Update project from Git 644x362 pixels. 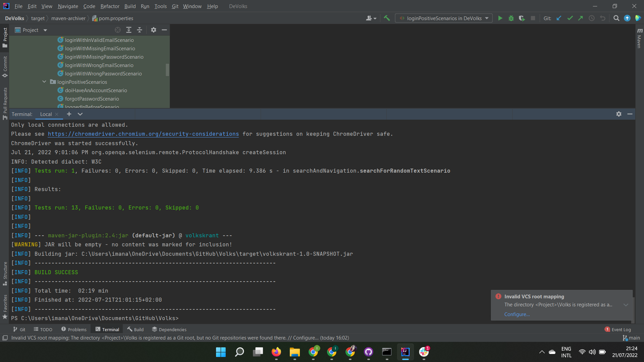pos(558,18)
